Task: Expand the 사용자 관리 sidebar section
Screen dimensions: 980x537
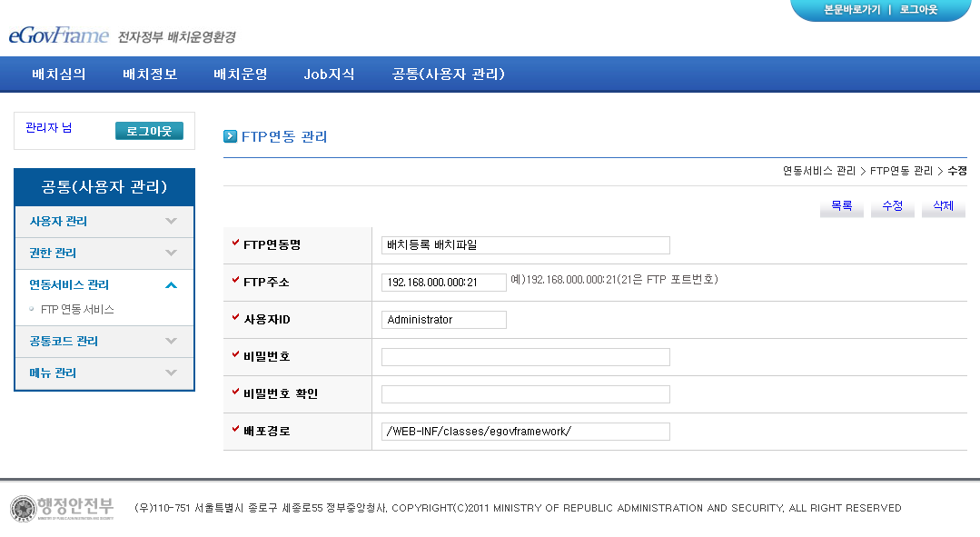Action: pyautogui.click(x=104, y=221)
